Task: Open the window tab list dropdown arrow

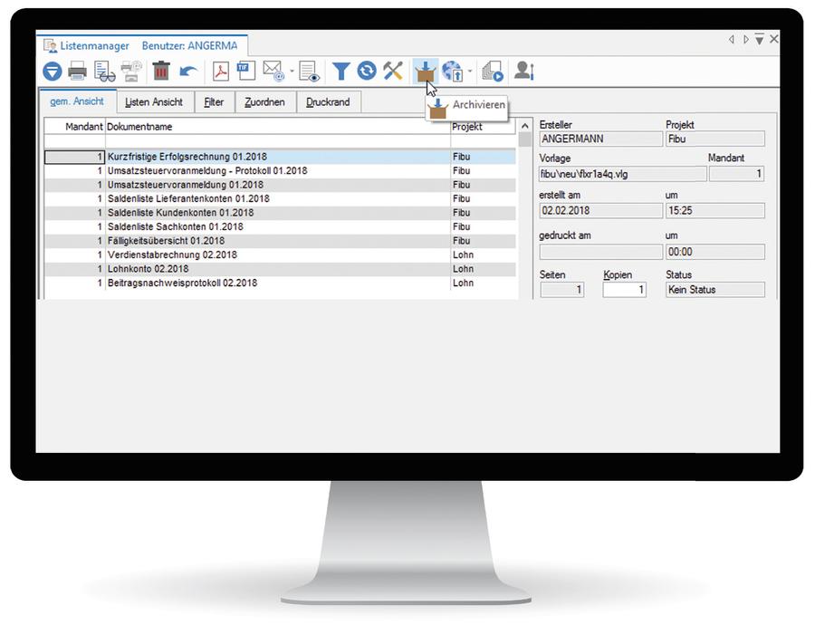Action: tap(759, 40)
